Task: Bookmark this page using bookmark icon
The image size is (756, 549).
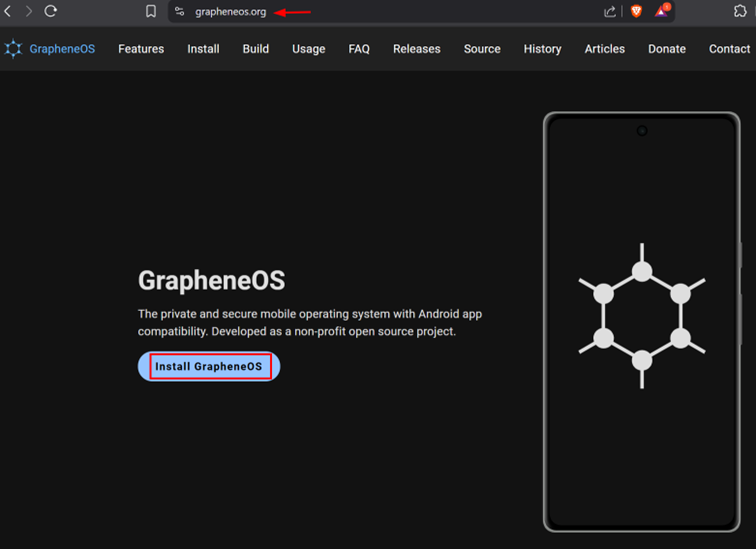Action: 151,12
